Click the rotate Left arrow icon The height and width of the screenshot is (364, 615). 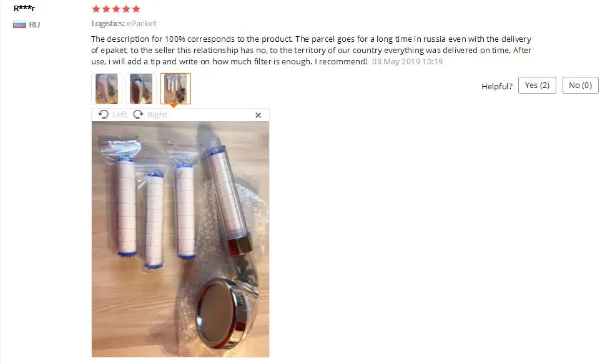point(104,114)
